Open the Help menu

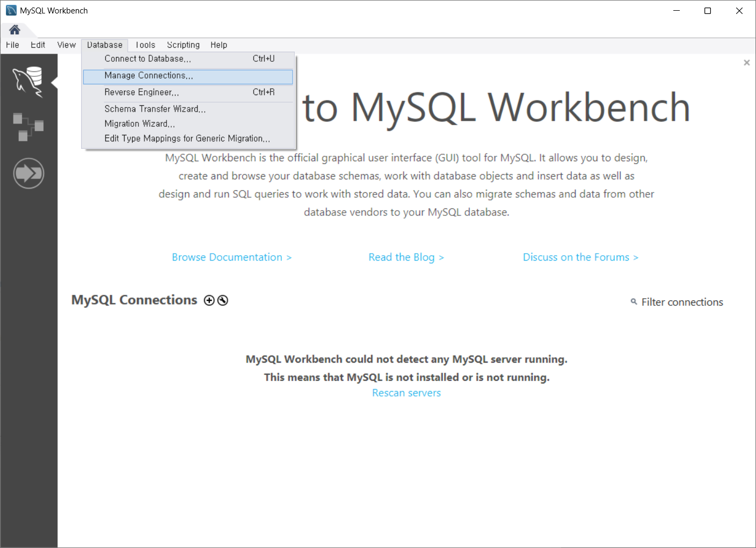219,45
